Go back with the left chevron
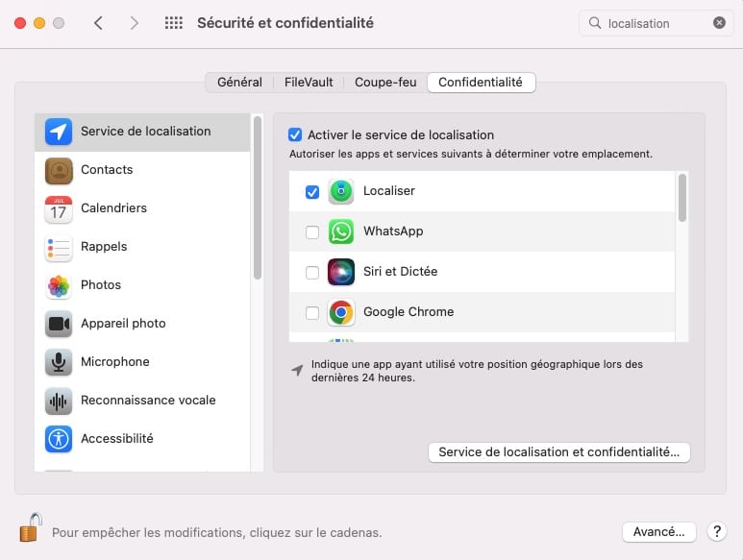 tap(98, 23)
